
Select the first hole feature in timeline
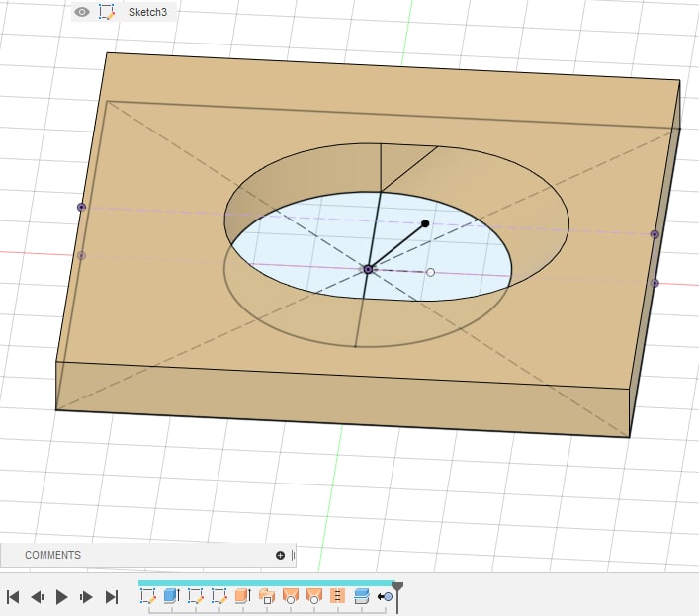tap(291, 596)
